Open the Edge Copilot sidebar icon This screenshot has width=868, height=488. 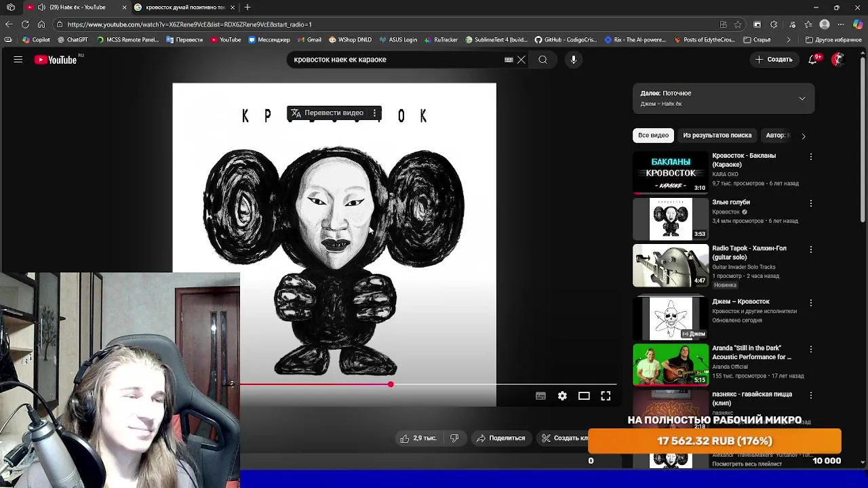[858, 24]
